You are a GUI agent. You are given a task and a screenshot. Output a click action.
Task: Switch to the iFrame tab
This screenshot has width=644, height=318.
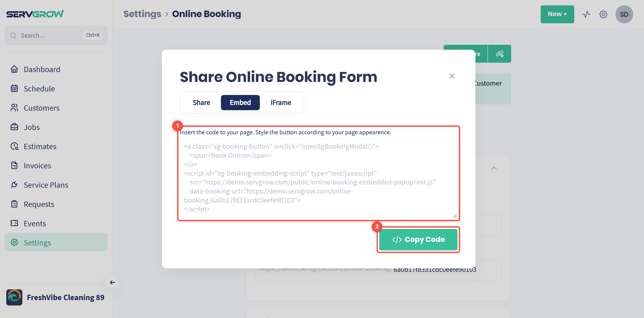(281, 102)
